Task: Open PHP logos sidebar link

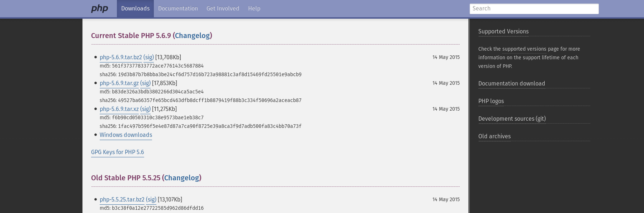Action: click(x=491, y=101)
